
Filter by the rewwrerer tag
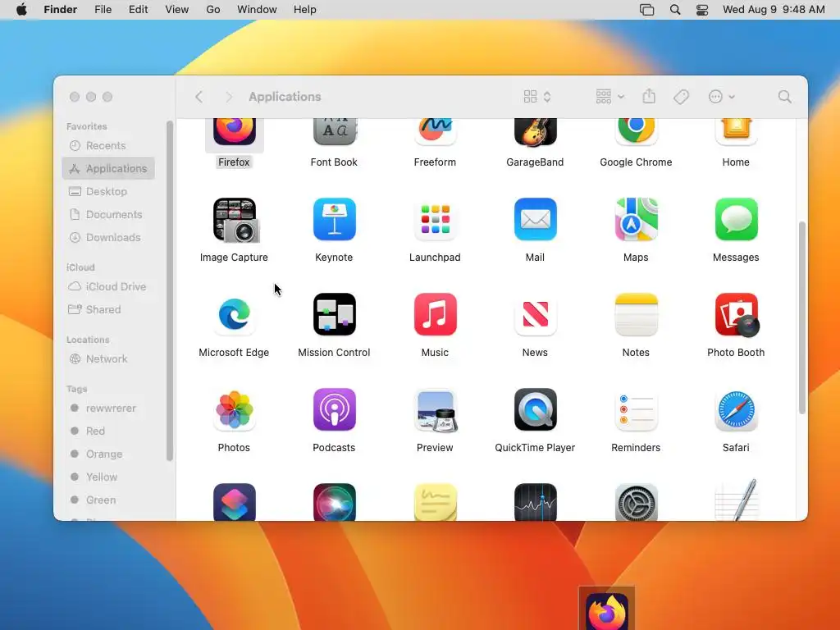coord(109,409)
